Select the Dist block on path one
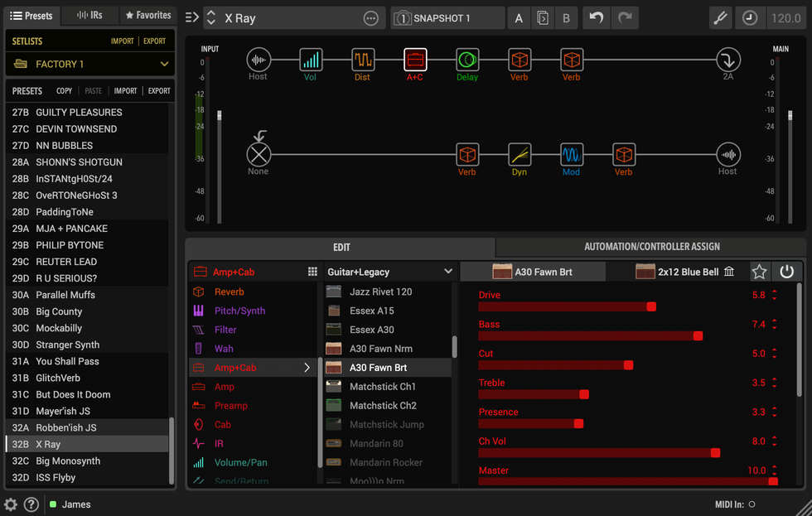This screenshot has height=516, width=812. pos(363,60)
